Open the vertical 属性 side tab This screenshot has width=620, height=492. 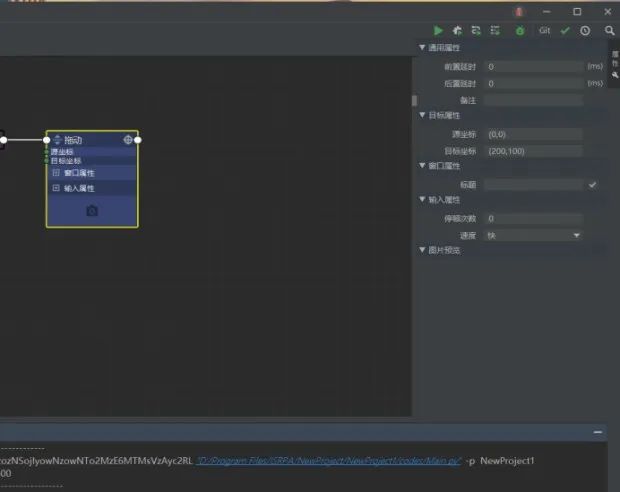614,60
